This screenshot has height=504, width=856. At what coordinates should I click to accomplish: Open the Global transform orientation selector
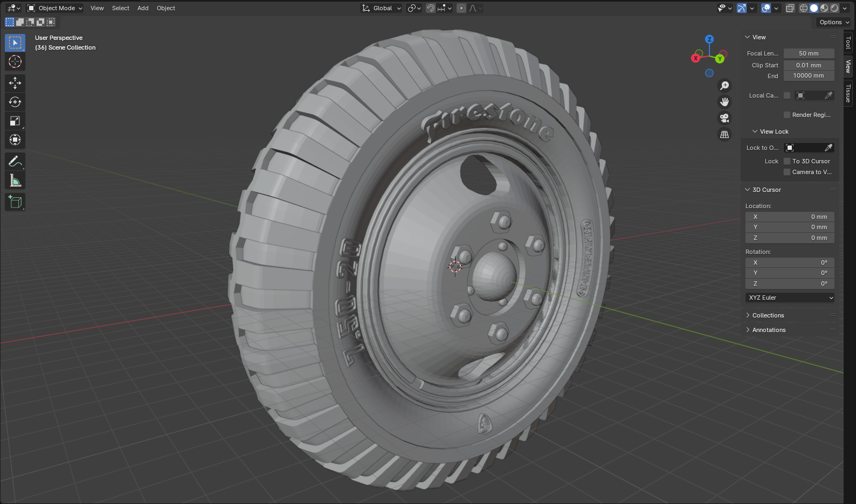click(x=382, y=8)
